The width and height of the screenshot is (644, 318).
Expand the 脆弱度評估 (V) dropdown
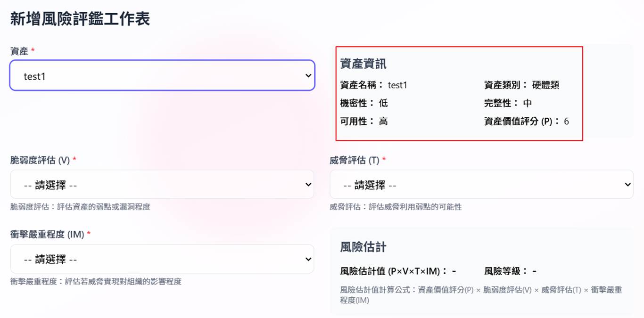pos(162,185)
